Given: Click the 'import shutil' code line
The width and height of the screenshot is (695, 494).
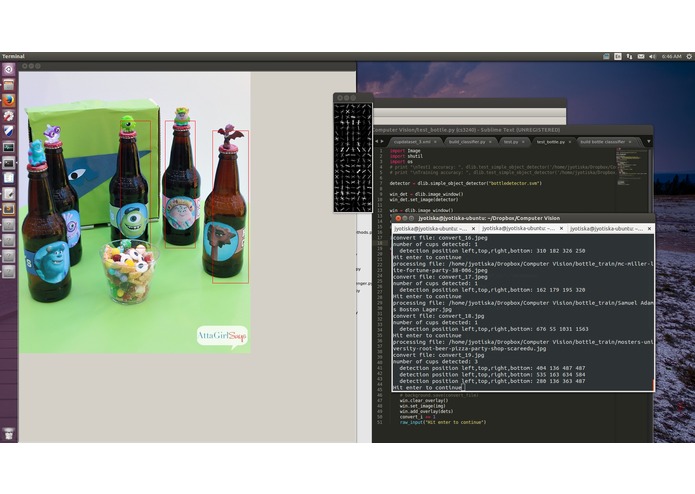Looking at the screenshot, I should coord(406,156).
